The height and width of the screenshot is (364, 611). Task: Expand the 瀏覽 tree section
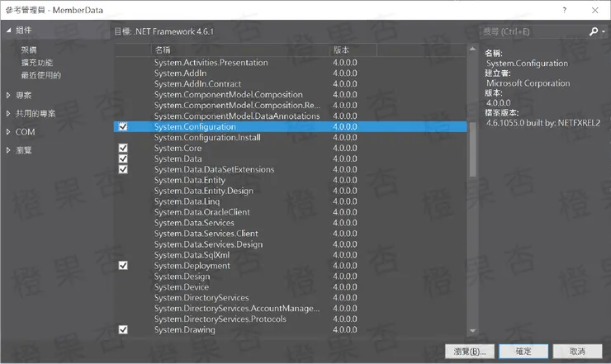pos(8,150)
